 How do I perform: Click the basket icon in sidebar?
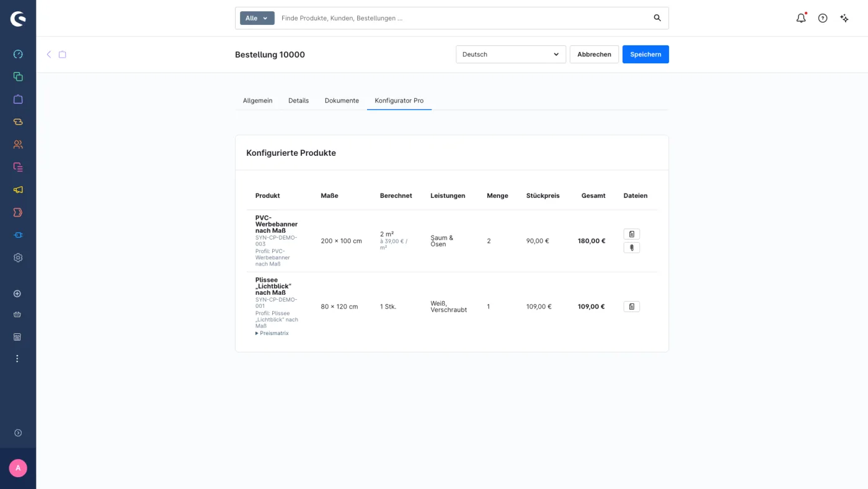(x=17, y=315)
